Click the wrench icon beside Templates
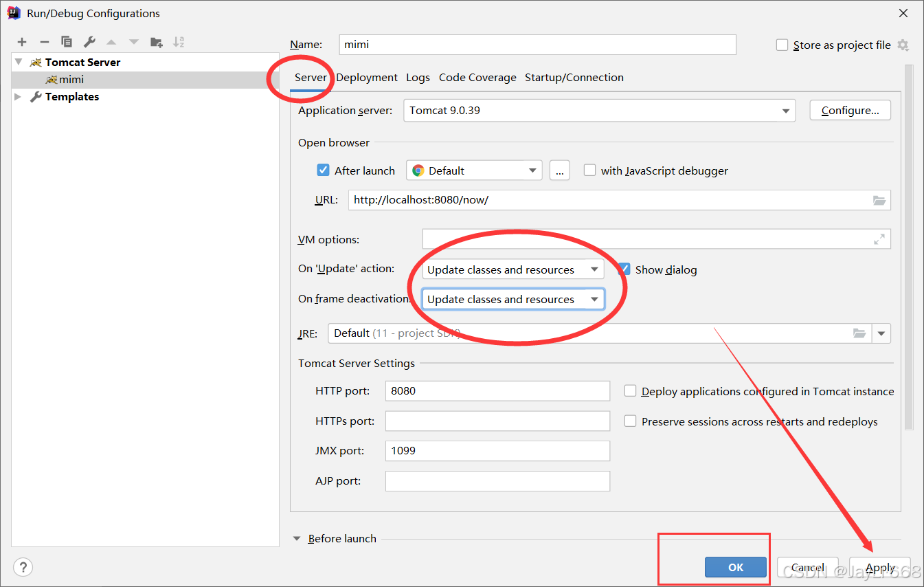 pyautogui.click(x=36, y=97)
